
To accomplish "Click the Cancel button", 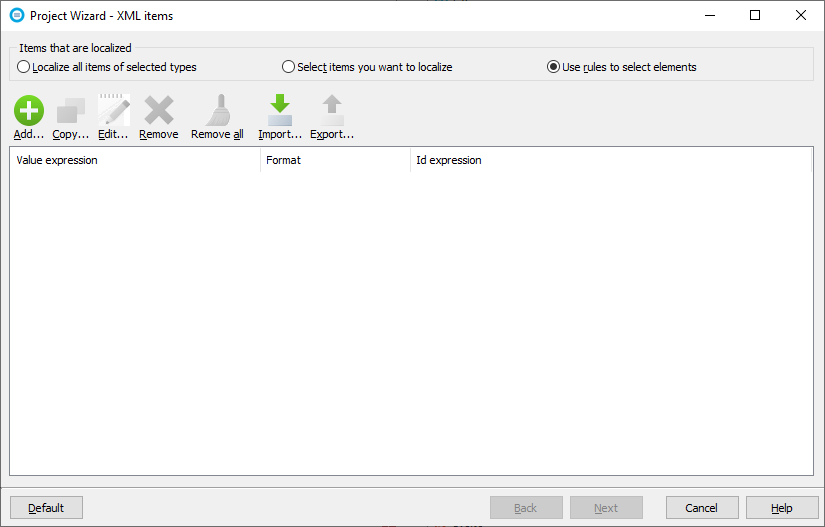I will click(x=702, y=508).
